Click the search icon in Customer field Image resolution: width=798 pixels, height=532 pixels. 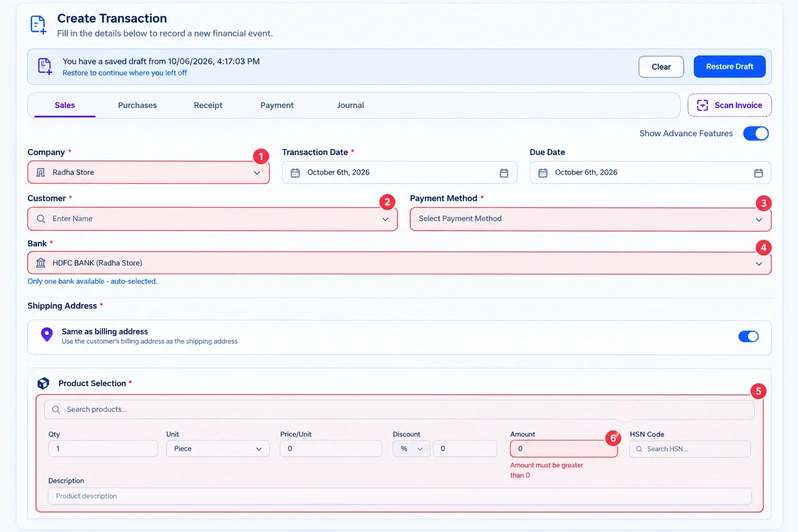click(41, 219)
